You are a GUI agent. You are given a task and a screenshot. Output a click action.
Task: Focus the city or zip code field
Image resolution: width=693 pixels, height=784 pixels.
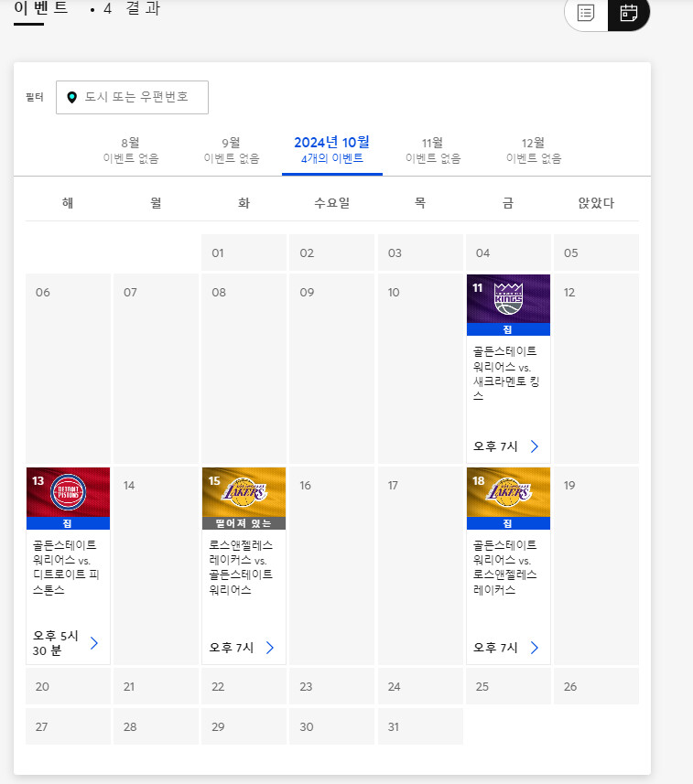[132, 98]
